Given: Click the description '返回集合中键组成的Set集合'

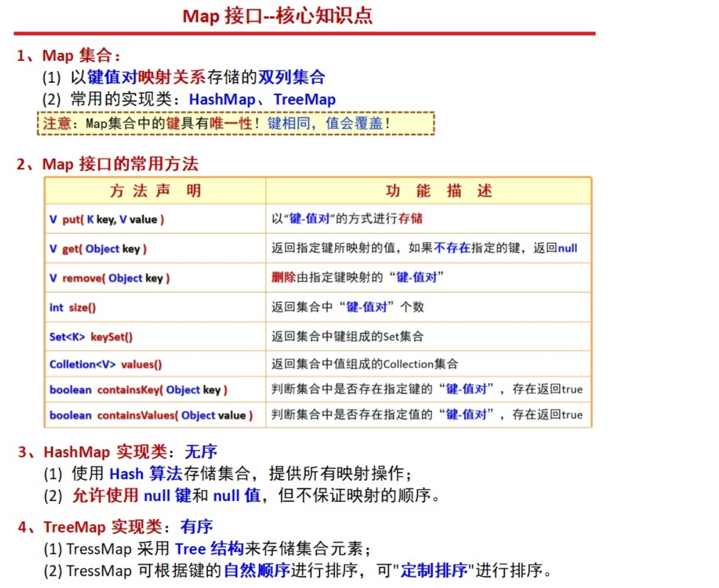Looking at the screenshot, I should pos(347,336).
